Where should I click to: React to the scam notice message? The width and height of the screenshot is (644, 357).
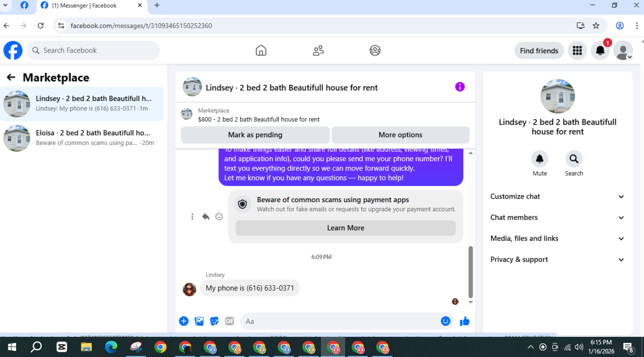tap(219, 216)
